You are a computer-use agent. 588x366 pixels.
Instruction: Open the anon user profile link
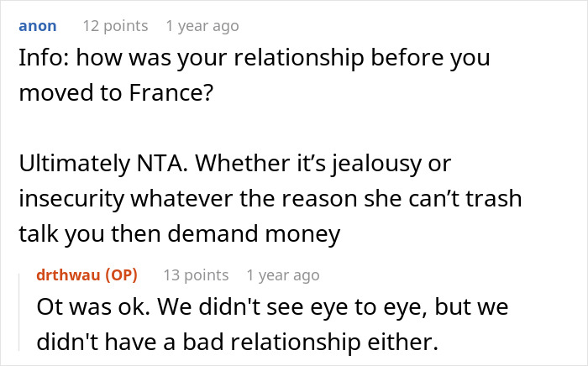[x=37, y=26]
